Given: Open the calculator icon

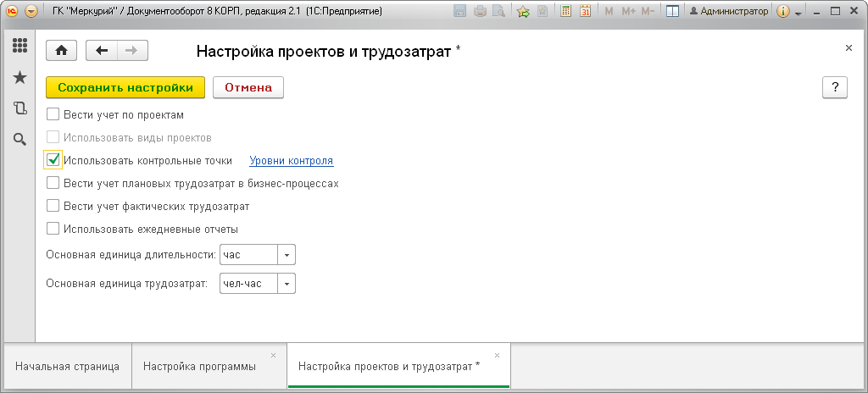Looking at the screenshot, I should click(565, 11).
